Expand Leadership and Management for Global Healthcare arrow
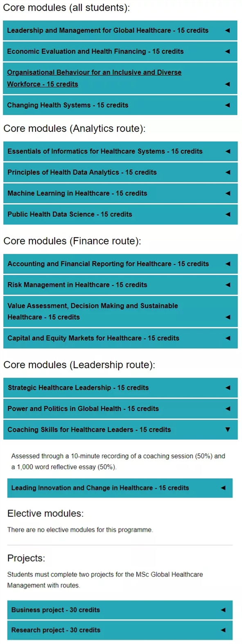Screen dimensions: 242x644 click(x=228, y=30)
